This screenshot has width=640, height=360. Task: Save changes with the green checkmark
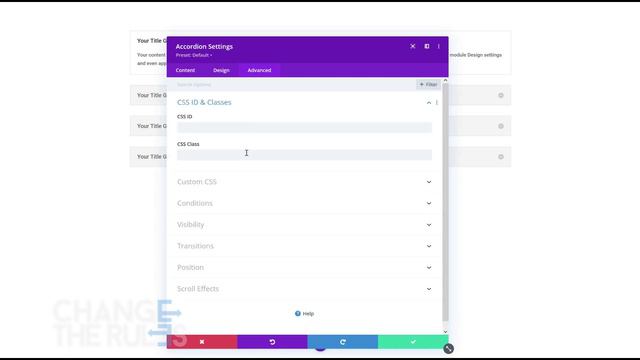(x=413, y=342)
